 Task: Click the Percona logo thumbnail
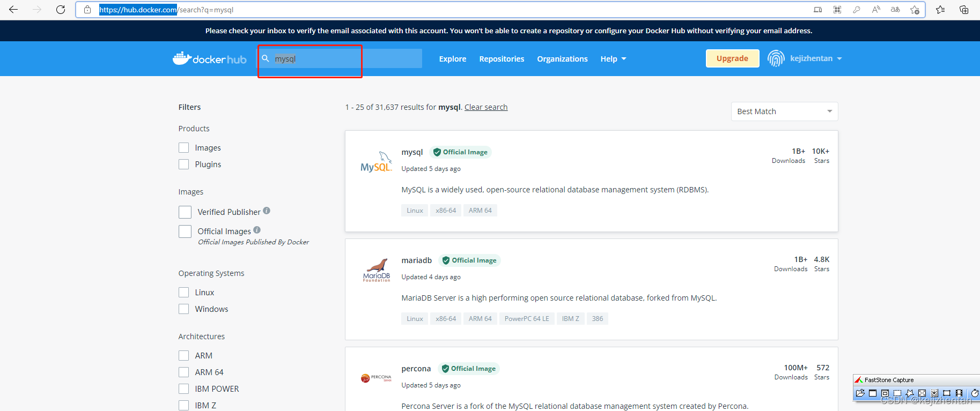[x=376, y=378]
